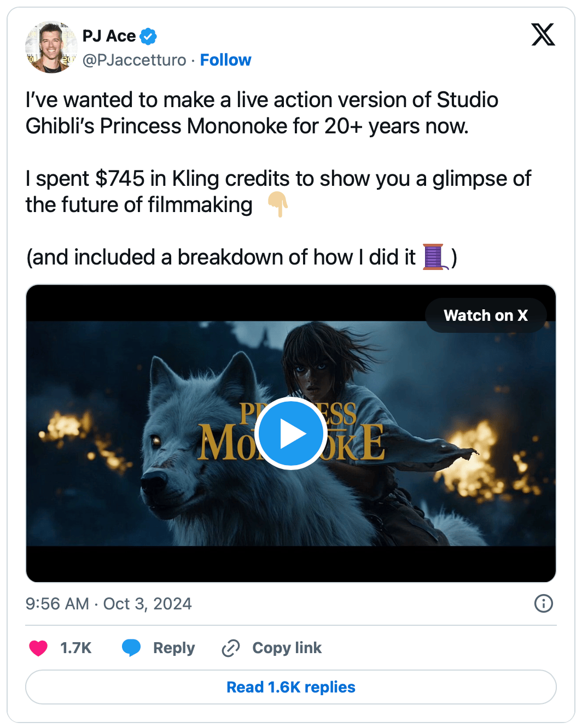
Task: Click the Copy link text
Action: [x=287, y=648]
